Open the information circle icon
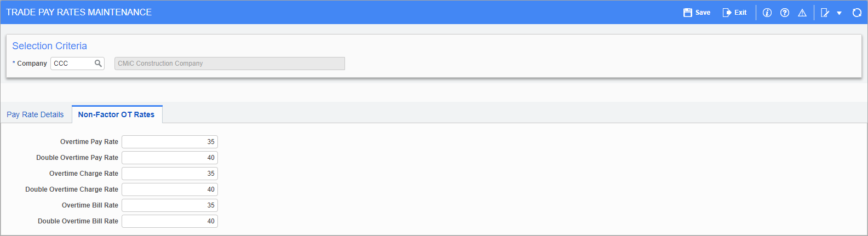This screenshot has height=236, width=868. [x=767, y=13]
